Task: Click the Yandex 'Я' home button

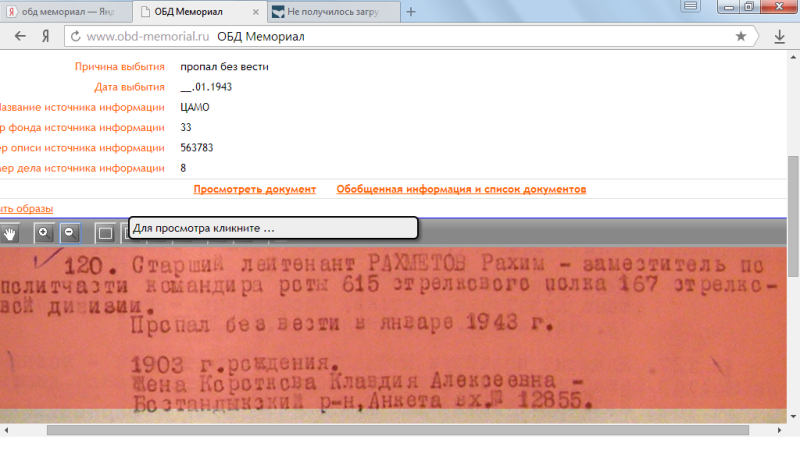Action: point(46,37)
